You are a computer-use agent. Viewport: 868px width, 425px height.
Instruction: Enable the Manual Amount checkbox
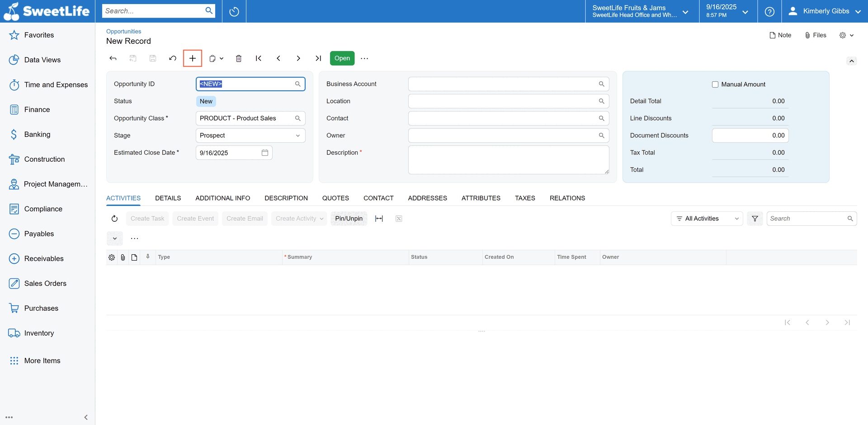coord(715,84)
